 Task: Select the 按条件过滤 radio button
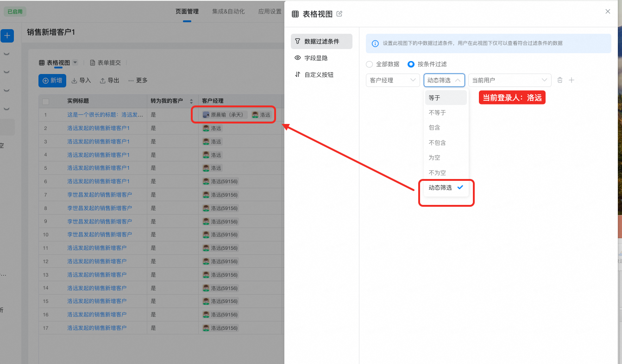coord(410,64)
